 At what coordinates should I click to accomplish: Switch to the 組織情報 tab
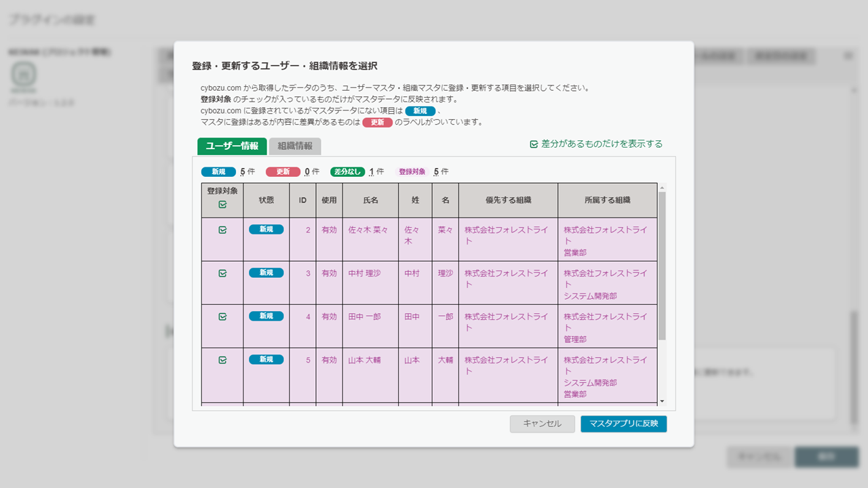pyautogui.click(x=295, y=146)
